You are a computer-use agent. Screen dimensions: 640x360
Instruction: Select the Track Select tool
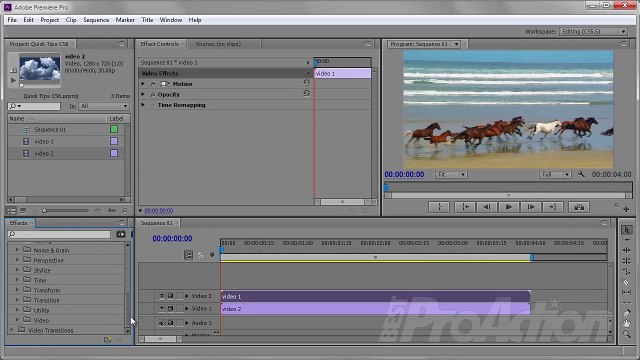click(627, 240)
